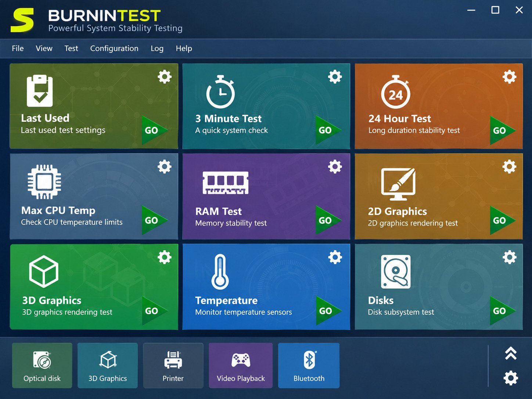
Task: Open the Log menu
Action: (157, 48)
